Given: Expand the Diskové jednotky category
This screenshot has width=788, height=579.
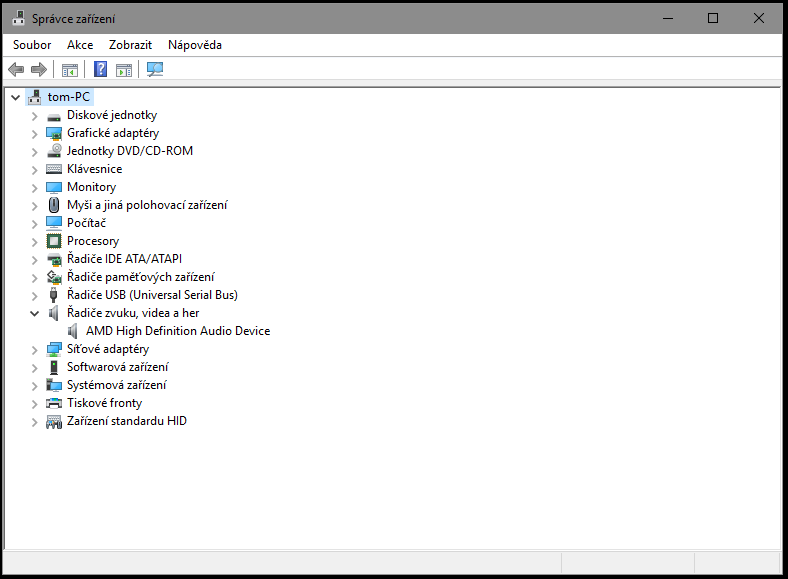Looking at the screenshot, I should (34, 116).
